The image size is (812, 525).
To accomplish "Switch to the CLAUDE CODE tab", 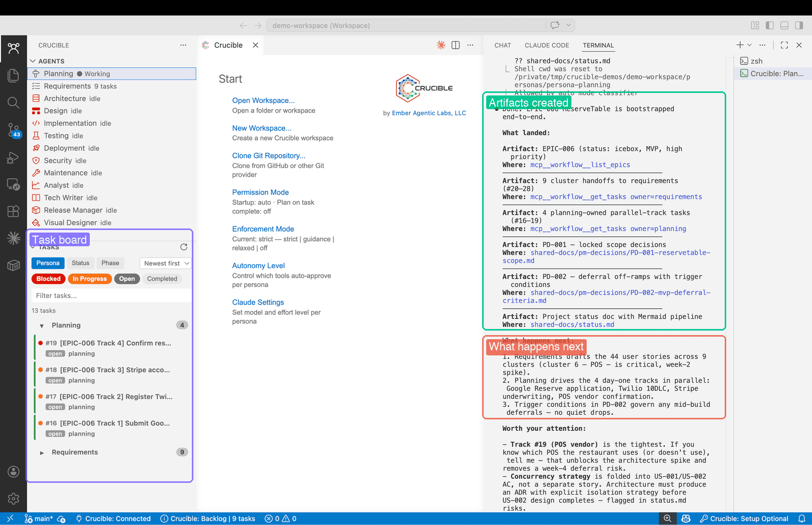I will (x=547, y=45).
